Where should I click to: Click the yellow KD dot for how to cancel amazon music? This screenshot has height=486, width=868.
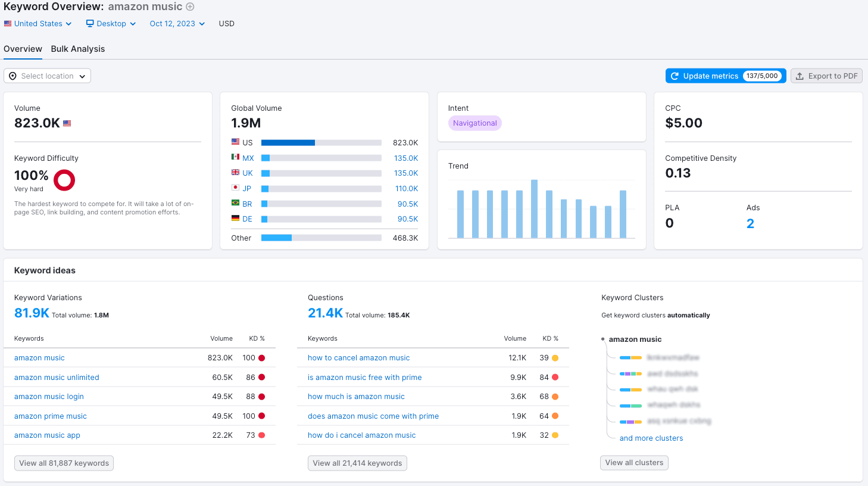555,358
